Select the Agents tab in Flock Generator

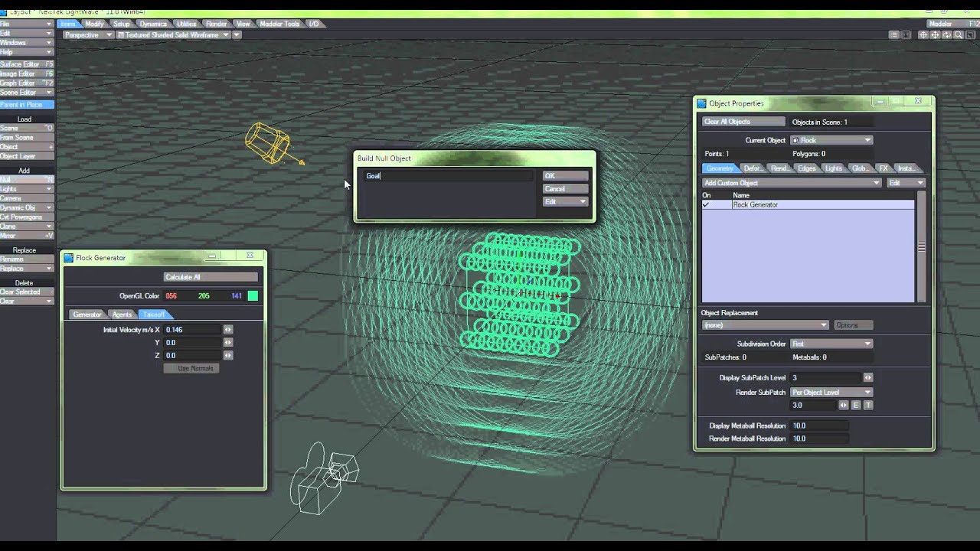click(122, 315)
